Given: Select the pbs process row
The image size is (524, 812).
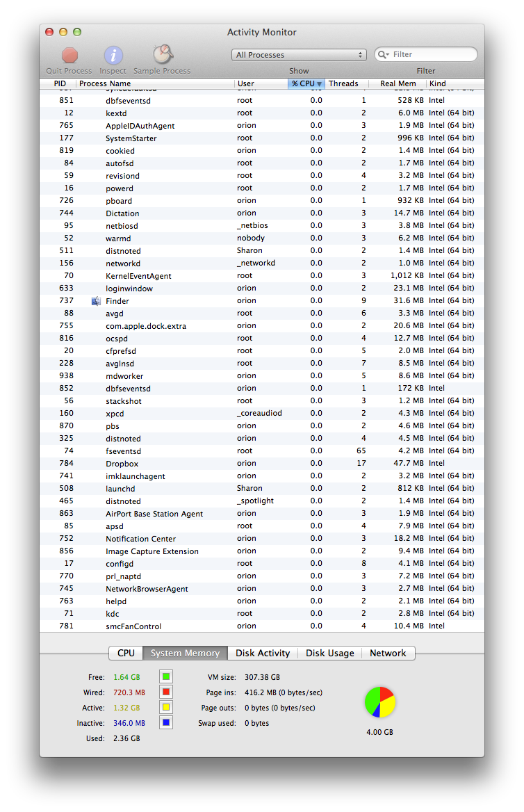Looking at the screenshot, I should click(262, 426).
